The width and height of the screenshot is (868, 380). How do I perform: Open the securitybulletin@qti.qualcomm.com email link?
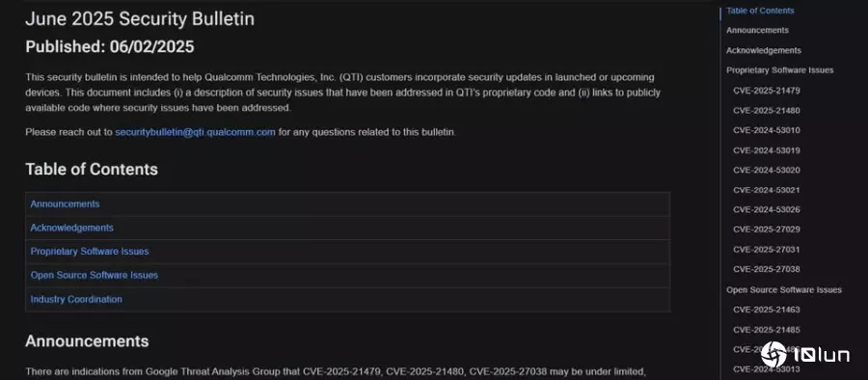tap(195, 132)
